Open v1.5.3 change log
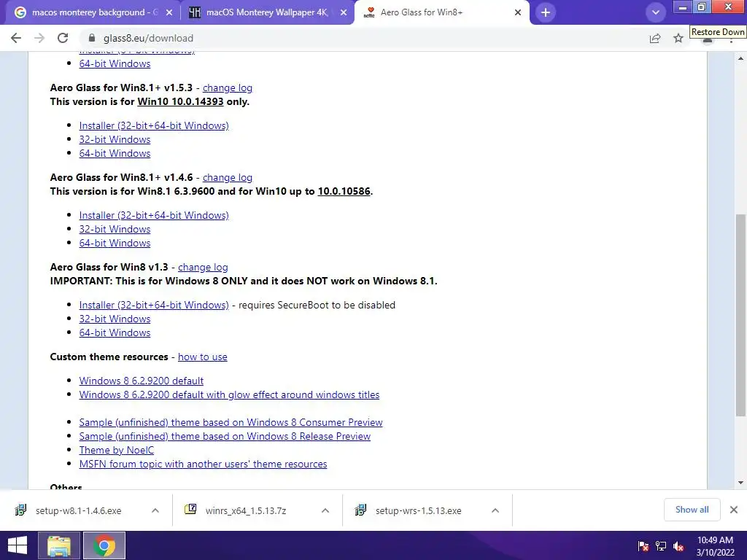Viewport: 747px width, 560px height. (x=228, y=87)
